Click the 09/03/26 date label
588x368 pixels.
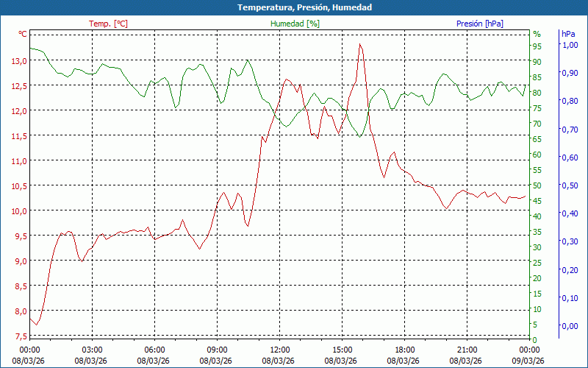(529, 361)
